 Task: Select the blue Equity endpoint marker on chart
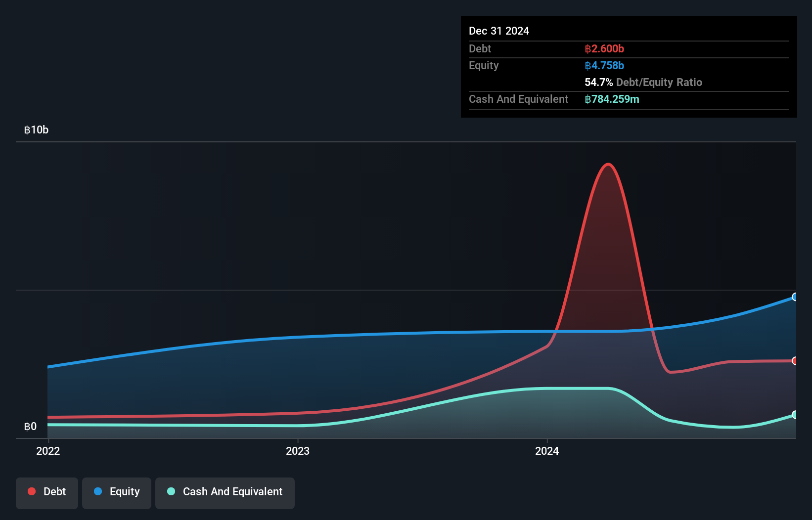(795, 297)
